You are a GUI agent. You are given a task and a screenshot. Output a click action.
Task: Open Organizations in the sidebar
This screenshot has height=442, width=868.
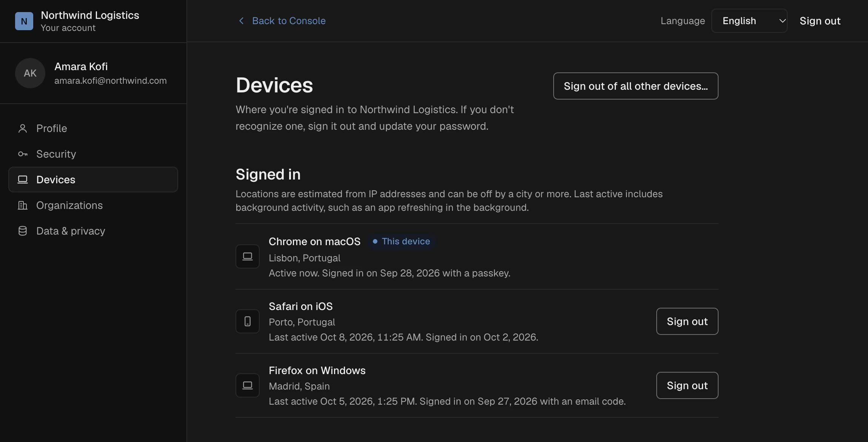point(93,206)
